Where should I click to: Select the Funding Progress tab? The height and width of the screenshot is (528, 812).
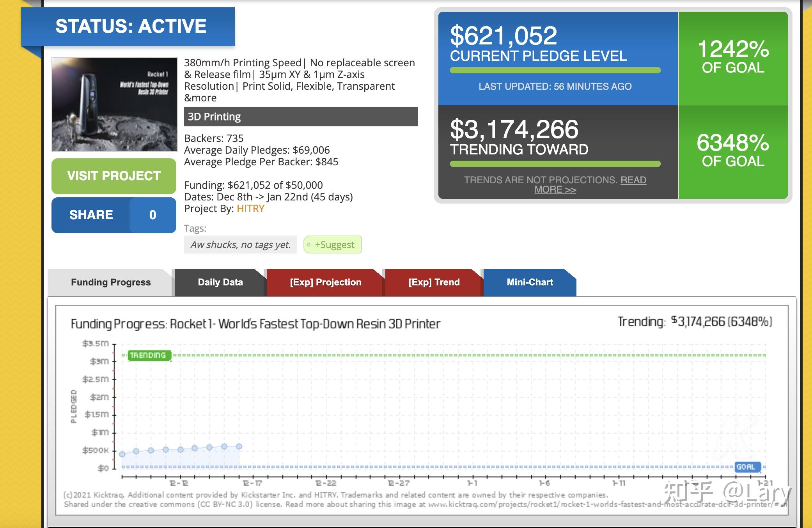click(111, 282)
